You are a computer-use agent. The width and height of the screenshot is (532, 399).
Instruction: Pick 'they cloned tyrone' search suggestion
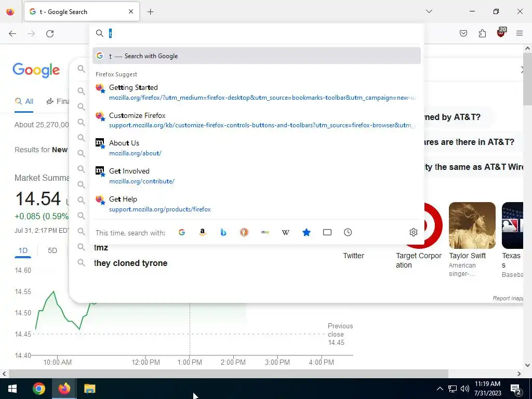[130, 263]
